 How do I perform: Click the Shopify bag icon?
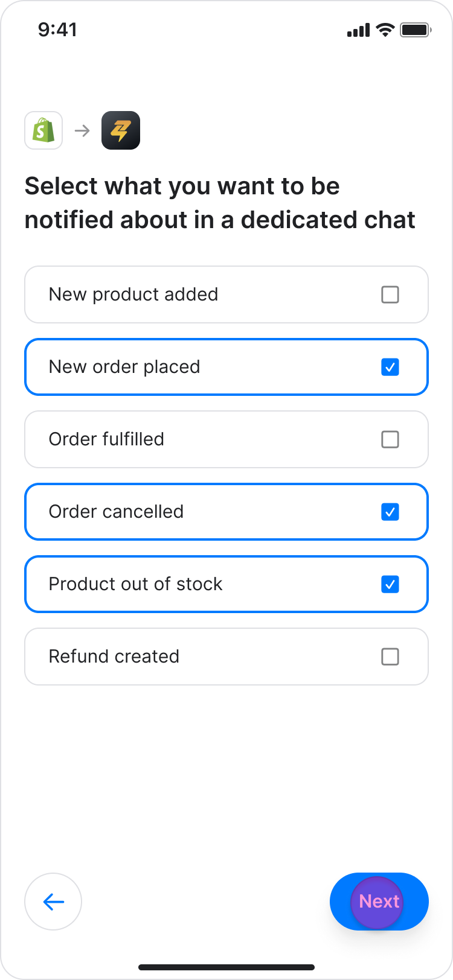coord(43,130)
